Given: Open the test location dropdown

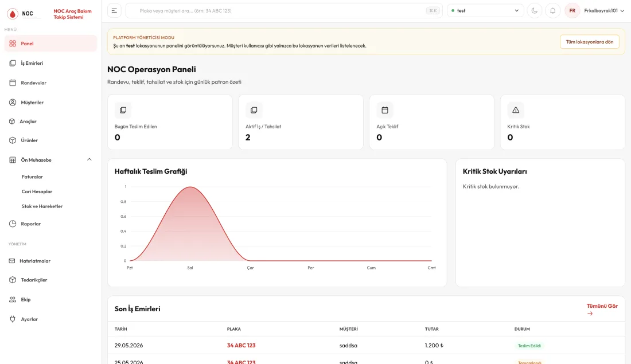Looking at the screenshot, I should pos(485,11).
